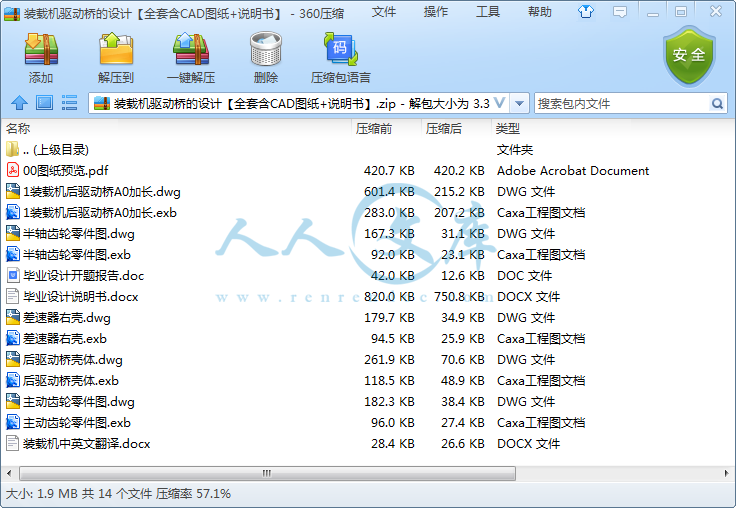Click icon of 1装载机后驱动桥A0加长.exb

(x=13, y=213)
